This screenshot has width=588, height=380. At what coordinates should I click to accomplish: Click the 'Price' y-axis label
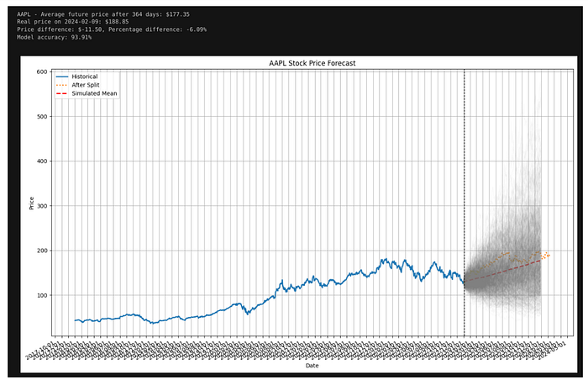tap(32, 203)
